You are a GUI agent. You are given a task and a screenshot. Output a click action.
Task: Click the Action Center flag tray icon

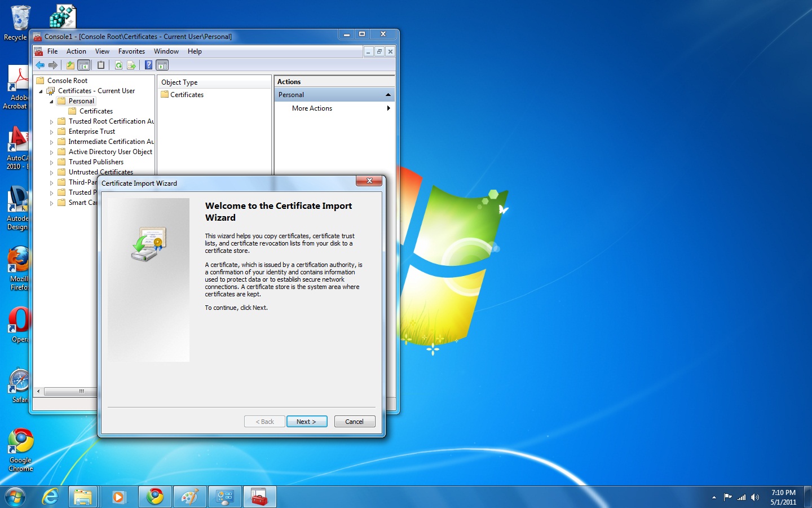(x=727, y=497)
